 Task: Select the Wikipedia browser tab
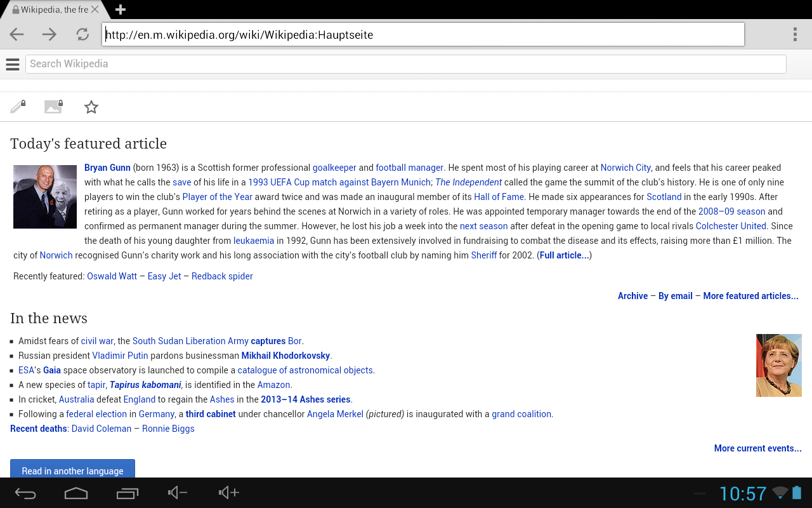[55, 10]
